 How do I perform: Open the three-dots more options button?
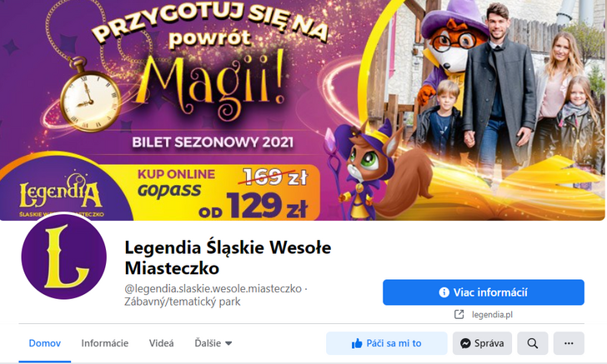(x=569, y=343)
